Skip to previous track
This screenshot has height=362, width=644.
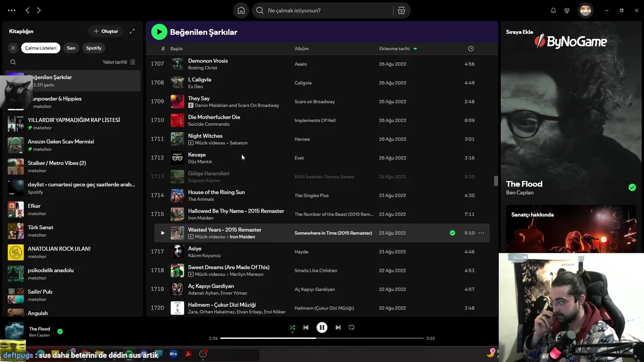[x=306, y=327]
